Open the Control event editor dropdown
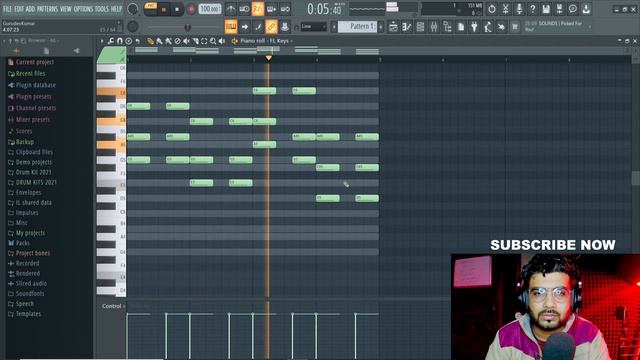Viewport: 640px width, 360px height. coord(113,306)
